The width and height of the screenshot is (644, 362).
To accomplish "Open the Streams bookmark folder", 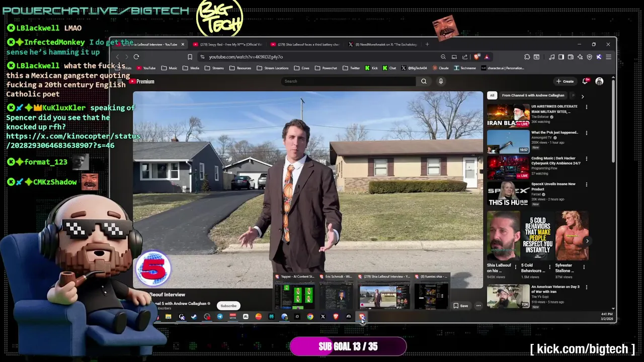I will (214, 68).
